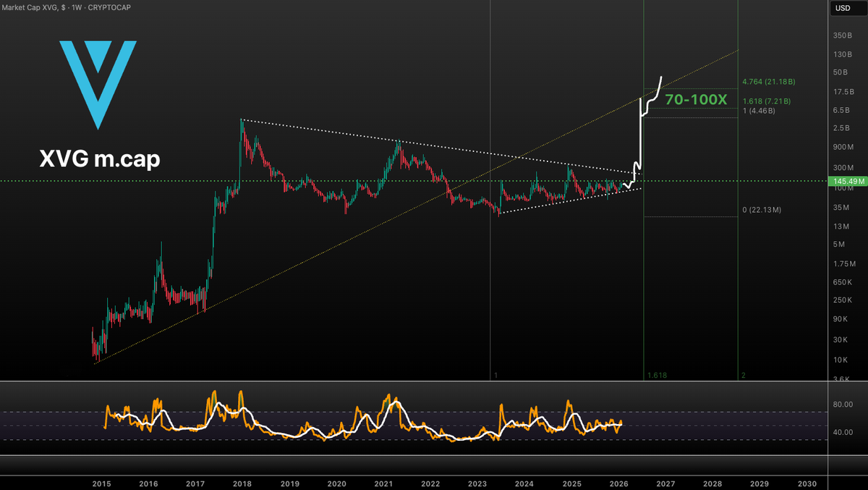Click the 2015 time axis label
The image size is (868, 490).
(x=102, y=483)
